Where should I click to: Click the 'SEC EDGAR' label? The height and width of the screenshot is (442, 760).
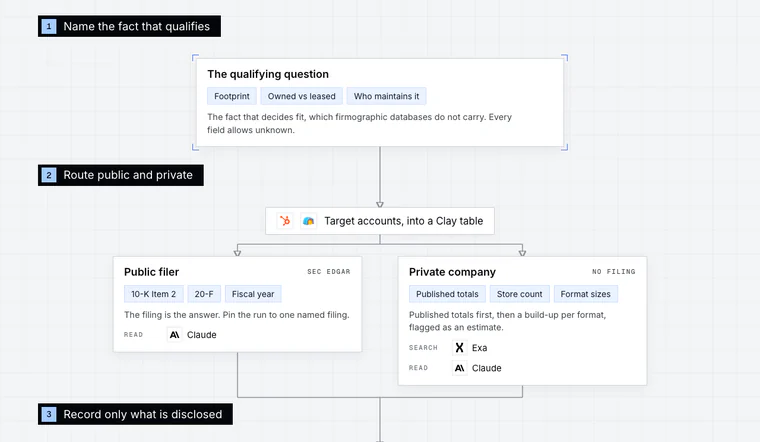(329, 272)
